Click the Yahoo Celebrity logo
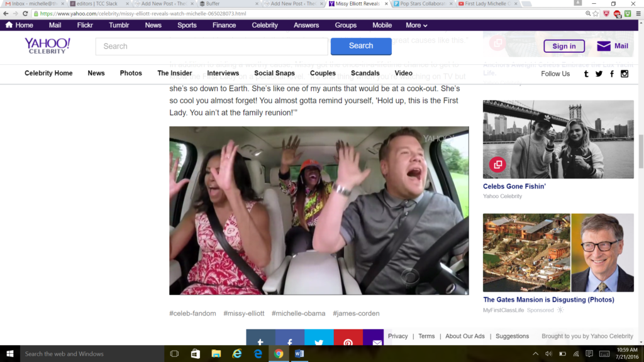The image size is (644, 362). point(47,45)
